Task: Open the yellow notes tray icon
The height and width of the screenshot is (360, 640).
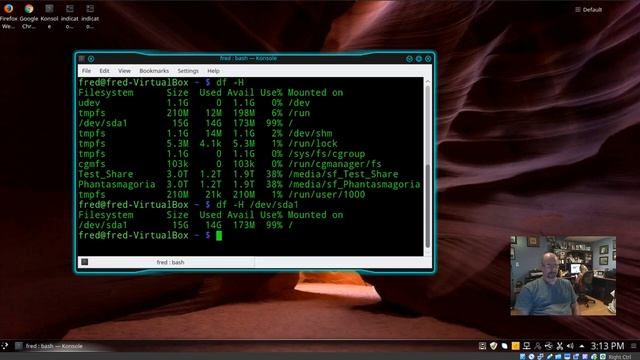Action: click(516, 346)
